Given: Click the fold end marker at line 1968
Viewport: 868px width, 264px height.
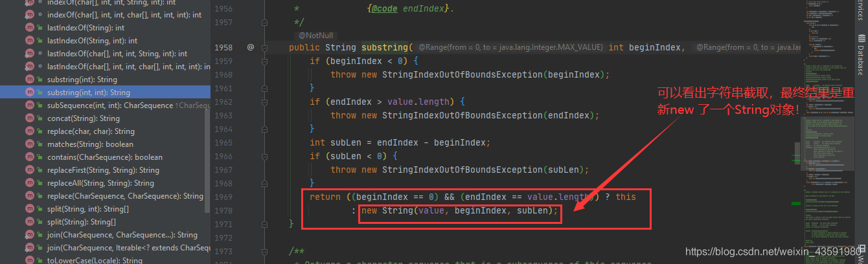Looking at the screenshot, I should [x=264, y=183].
